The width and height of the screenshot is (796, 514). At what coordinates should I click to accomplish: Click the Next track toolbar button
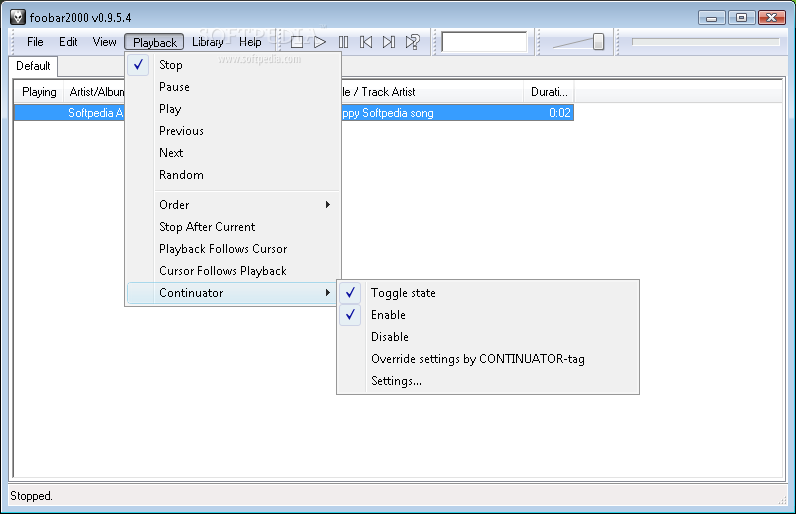tap(389, 42)
